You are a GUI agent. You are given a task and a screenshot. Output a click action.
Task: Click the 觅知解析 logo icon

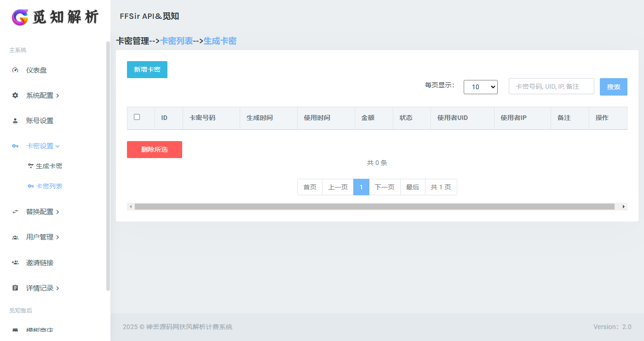pos(19,17)
